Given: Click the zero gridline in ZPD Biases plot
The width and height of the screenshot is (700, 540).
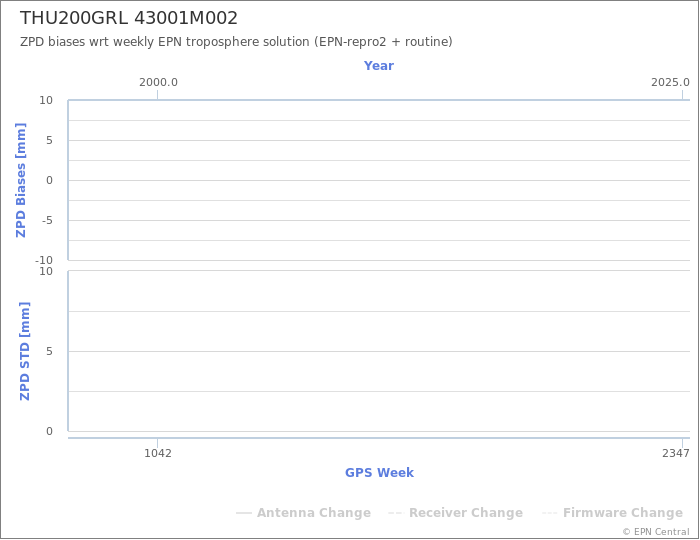Looking at the screenshot, I should click(x=379, y=180).
